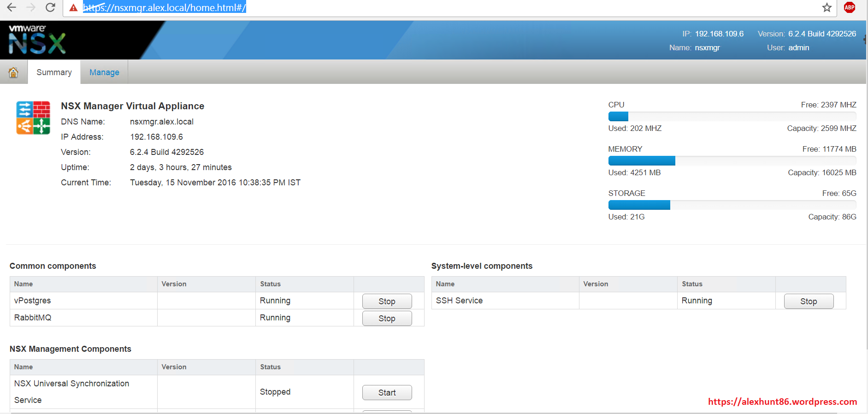Start NSX Universal Synchronization Service

[387, 392]
